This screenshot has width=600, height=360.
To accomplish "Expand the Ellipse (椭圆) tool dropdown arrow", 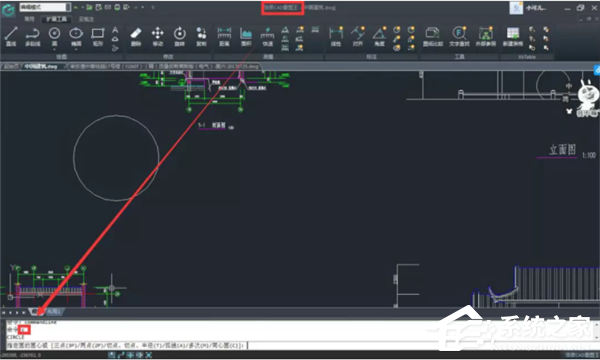I will pos(76,50).
